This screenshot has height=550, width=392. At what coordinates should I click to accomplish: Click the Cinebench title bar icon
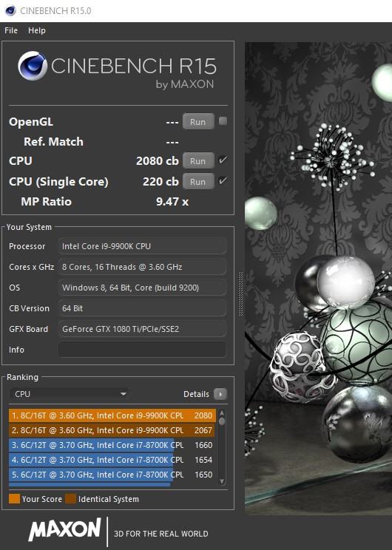10,10
